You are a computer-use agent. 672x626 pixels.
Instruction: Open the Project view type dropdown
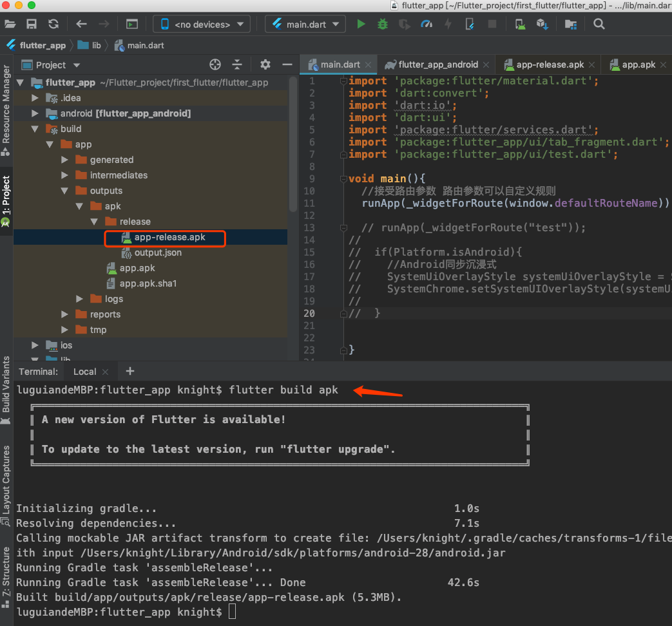click(50, 65)
